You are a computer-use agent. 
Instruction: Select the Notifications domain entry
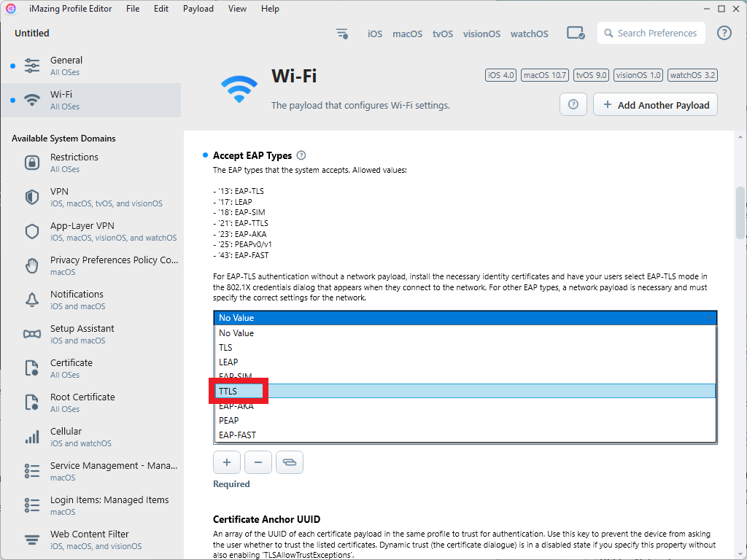tap(91, 300)
